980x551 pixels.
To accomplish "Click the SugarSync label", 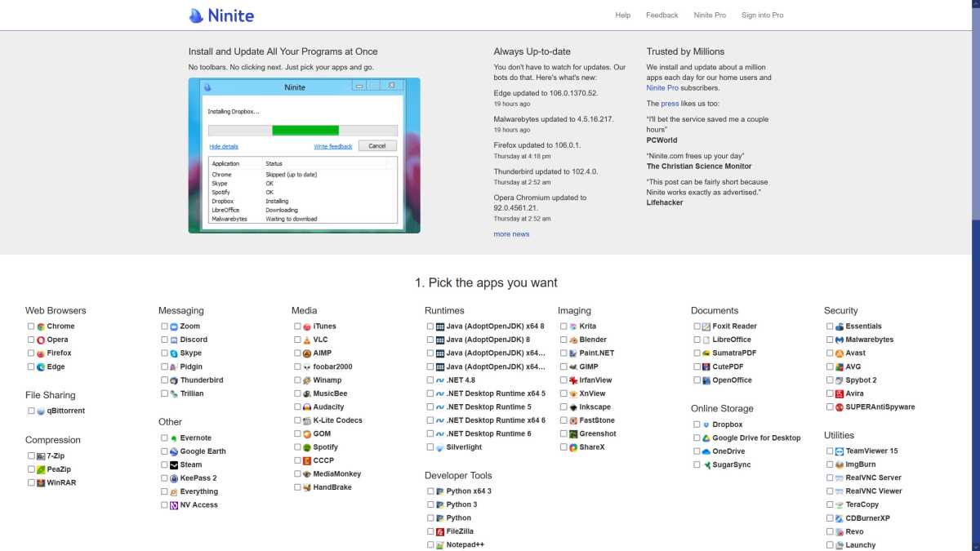I will click(x=732, y=465).
